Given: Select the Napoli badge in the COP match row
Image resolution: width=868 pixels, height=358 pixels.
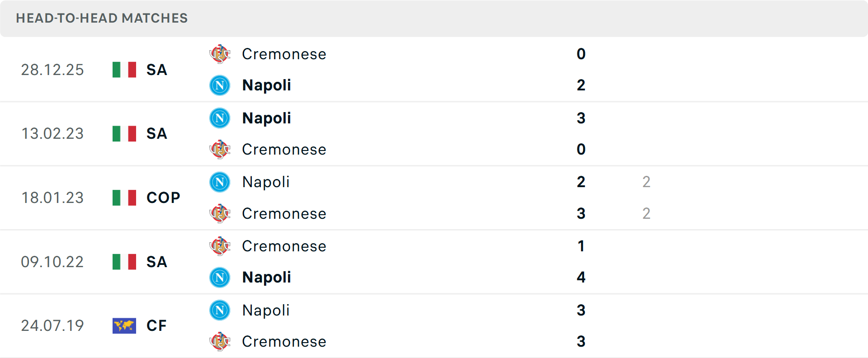Looking at the screenshot, I should coord(220,183).
